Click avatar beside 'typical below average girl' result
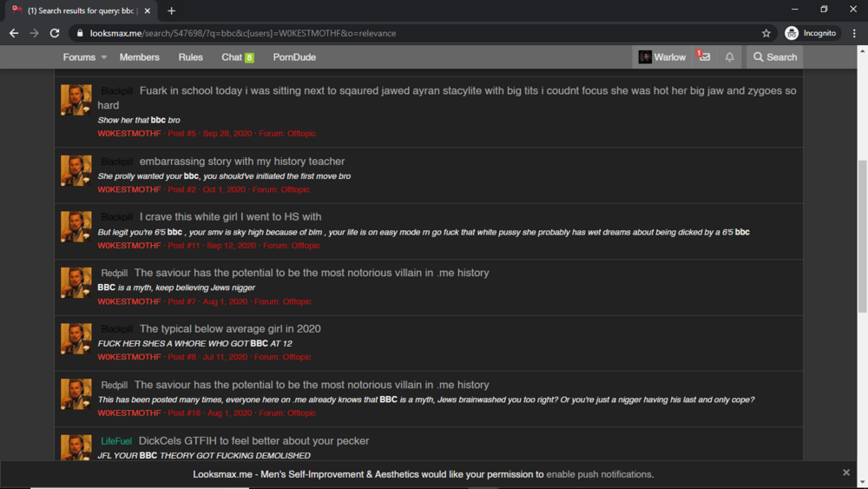Image resolution: width=868 pixels, height=489 pixels. (x=76, y=338)
